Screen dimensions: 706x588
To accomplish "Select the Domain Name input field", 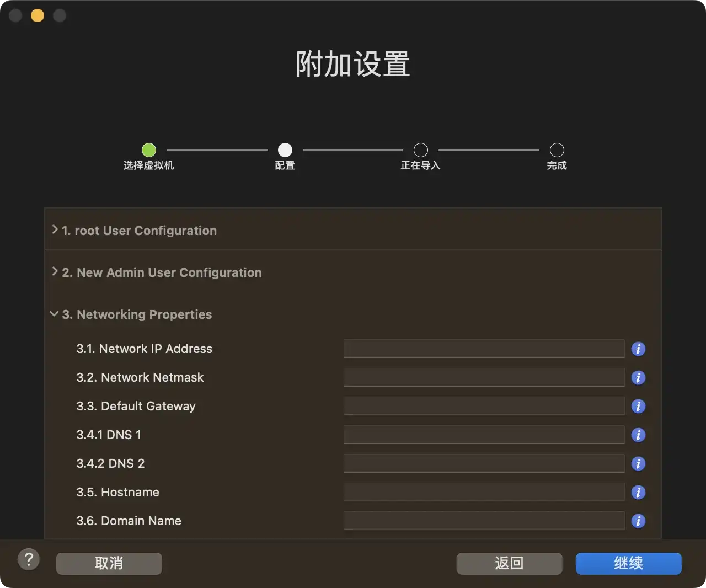I will point(484,521).
